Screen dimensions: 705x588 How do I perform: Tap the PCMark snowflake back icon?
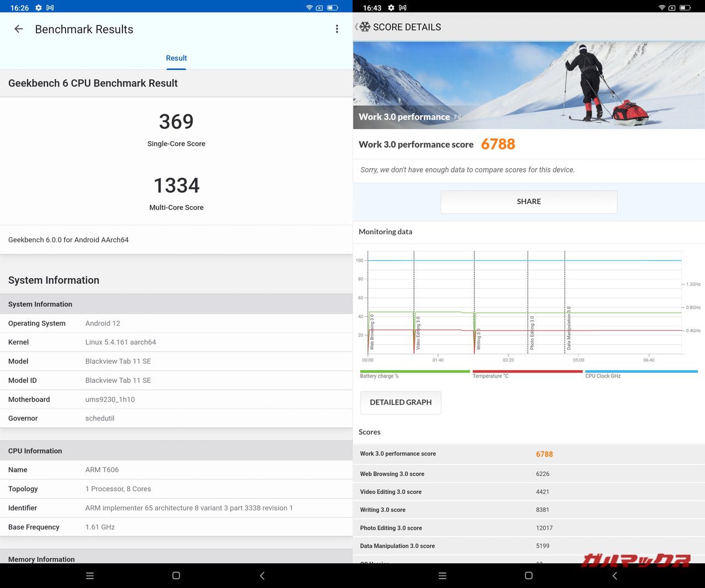pos(364,27)
